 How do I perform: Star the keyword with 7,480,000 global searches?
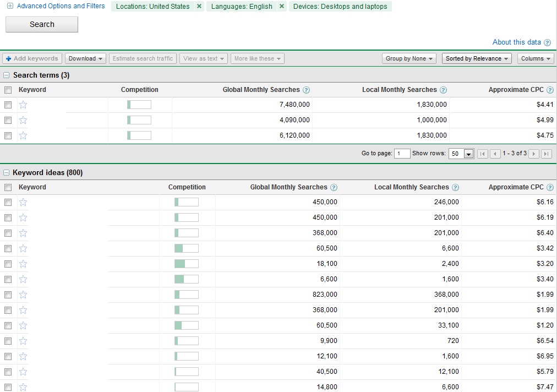[23, 105]
